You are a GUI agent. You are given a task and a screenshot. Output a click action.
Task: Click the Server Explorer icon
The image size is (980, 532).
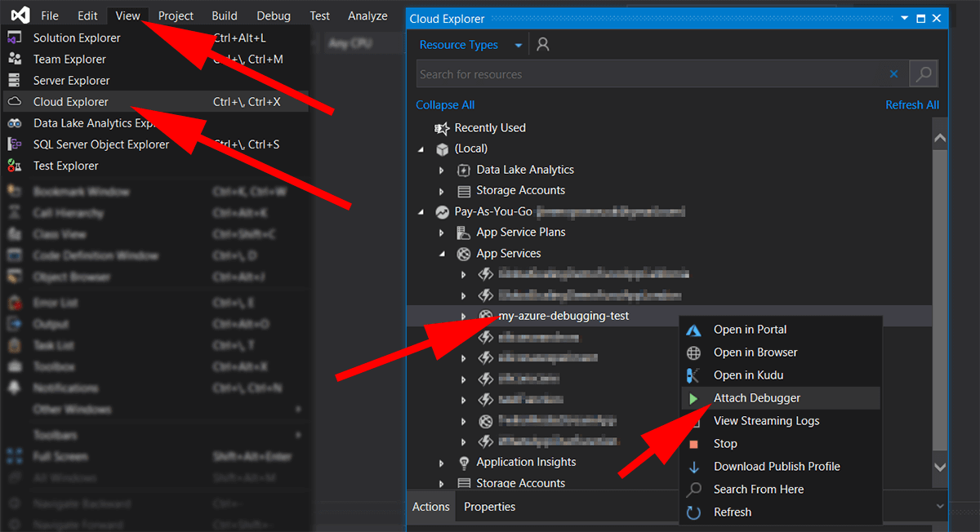pyautogui.click(x=15, y=80)
